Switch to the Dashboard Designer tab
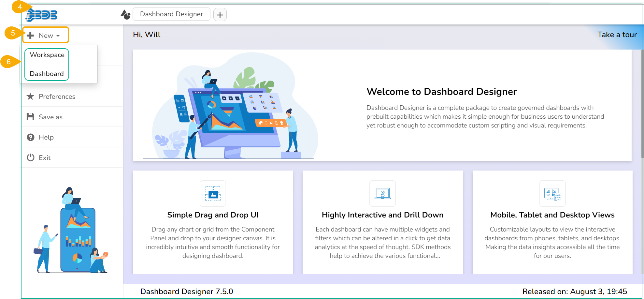Viewport: 644px width, 299px height. [x=171, y=14]
